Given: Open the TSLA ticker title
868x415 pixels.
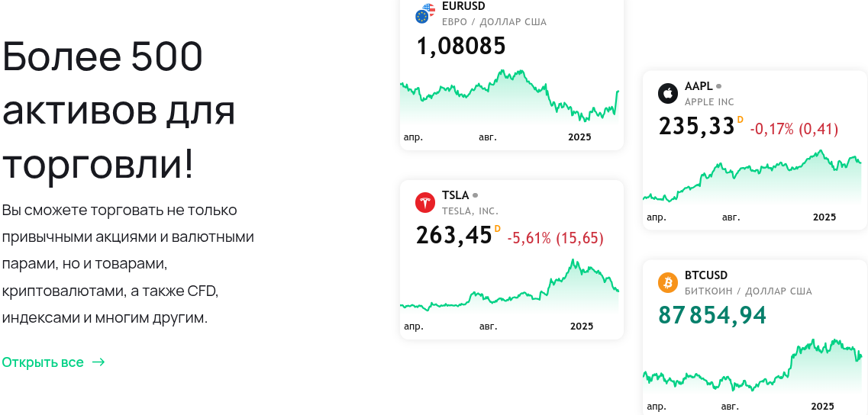Looking at the screenshot, I should point(455,195).
